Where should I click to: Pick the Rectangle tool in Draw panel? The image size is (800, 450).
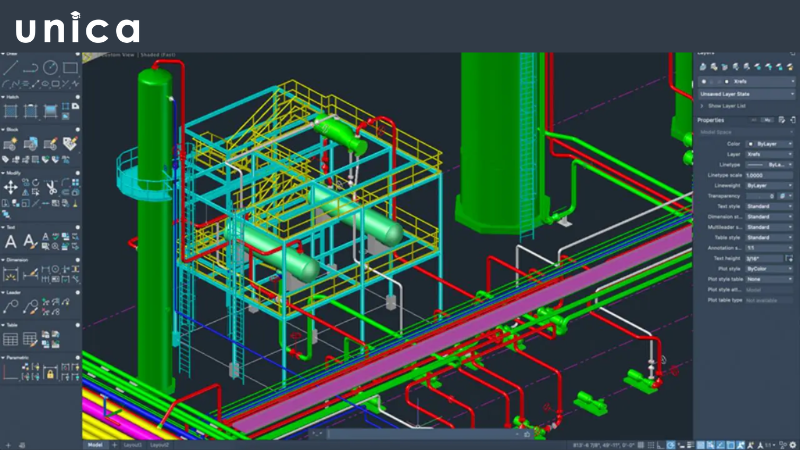point(70,67)
